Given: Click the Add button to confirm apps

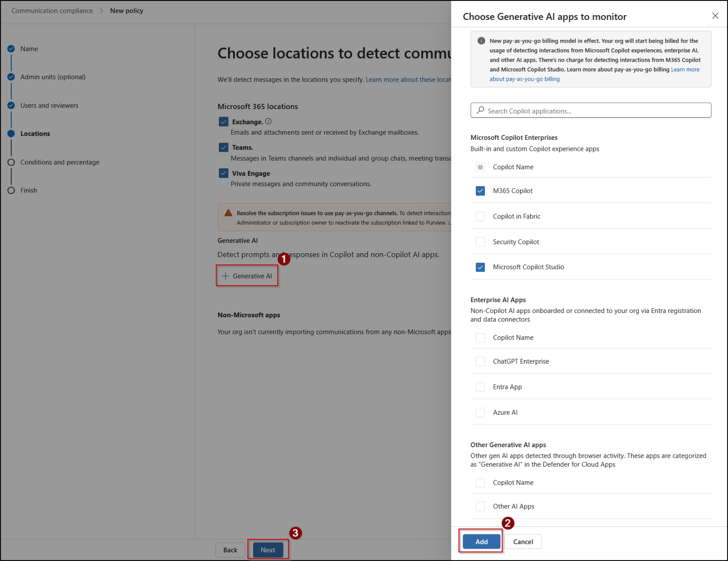Looking at the screenshot, I should coord(481,541).
